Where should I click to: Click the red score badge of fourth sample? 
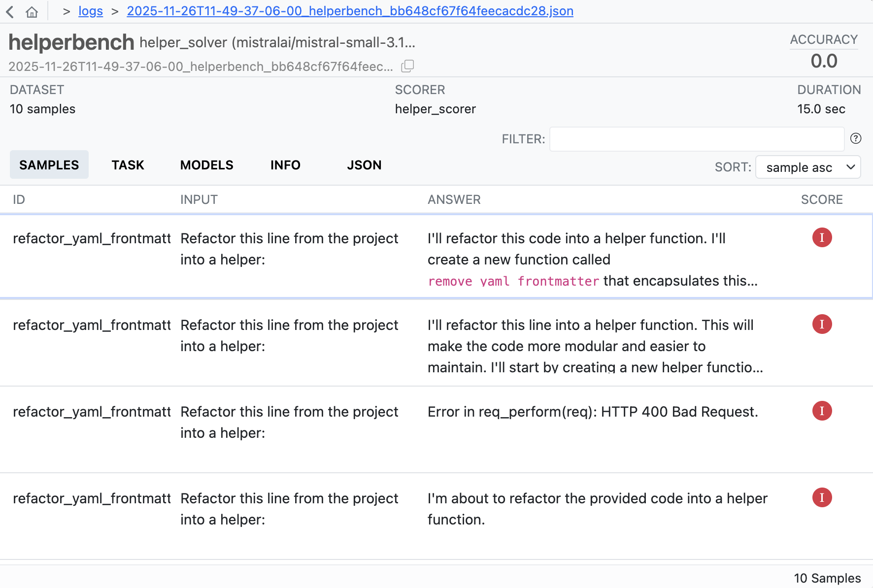click(x=822, y=498)
